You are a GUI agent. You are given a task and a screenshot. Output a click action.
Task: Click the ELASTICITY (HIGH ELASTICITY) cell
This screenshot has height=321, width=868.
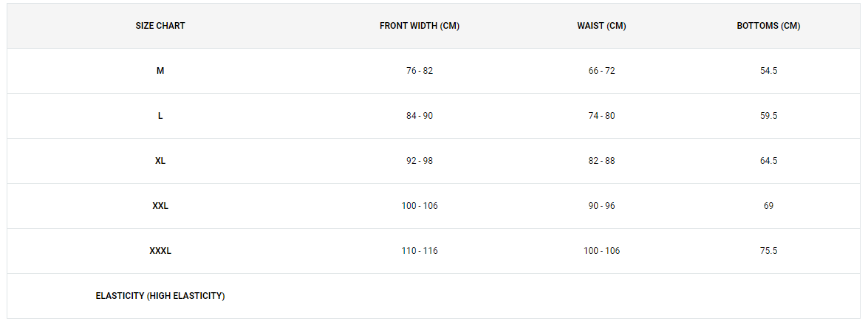[160, 296]
